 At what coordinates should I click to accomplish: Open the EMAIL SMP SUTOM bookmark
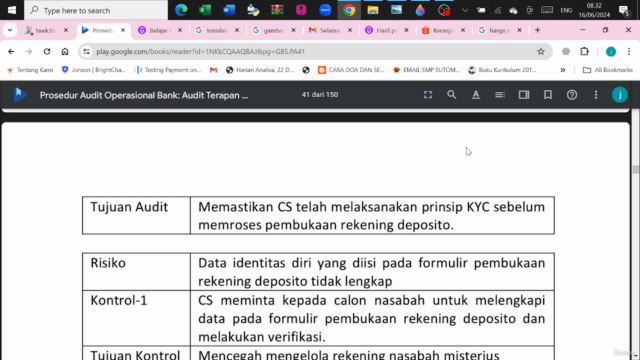pos(427,70)
